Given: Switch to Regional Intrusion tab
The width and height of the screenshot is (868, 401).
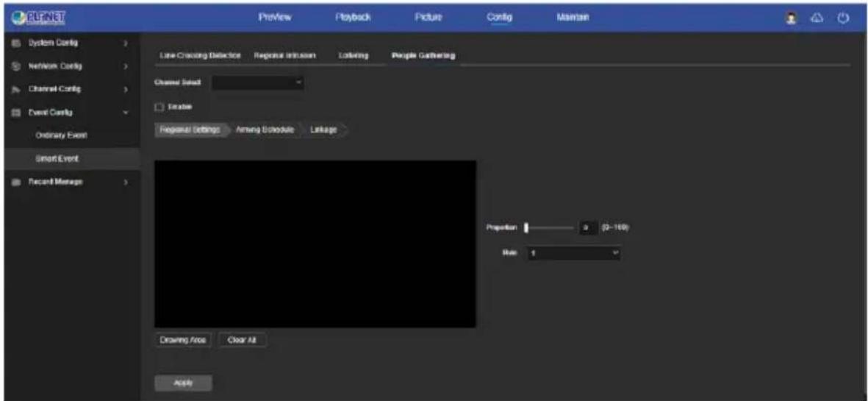Looking at the screenshot, I should [x=284, y=56].
